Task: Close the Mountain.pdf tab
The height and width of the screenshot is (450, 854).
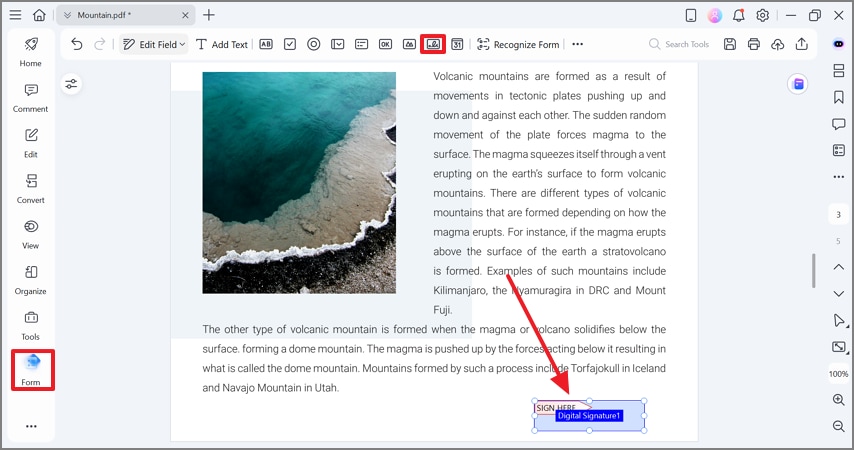Action: pyautogui.click(x=185, y=15)
